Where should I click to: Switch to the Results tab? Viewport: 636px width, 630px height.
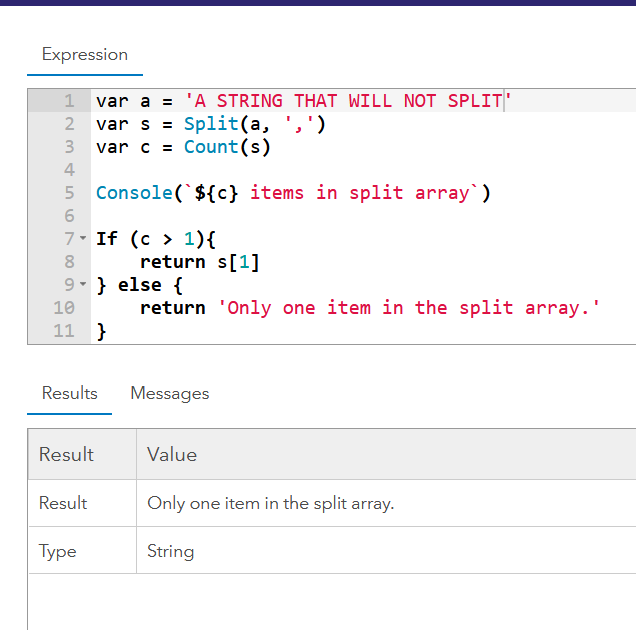click(70, 393)
